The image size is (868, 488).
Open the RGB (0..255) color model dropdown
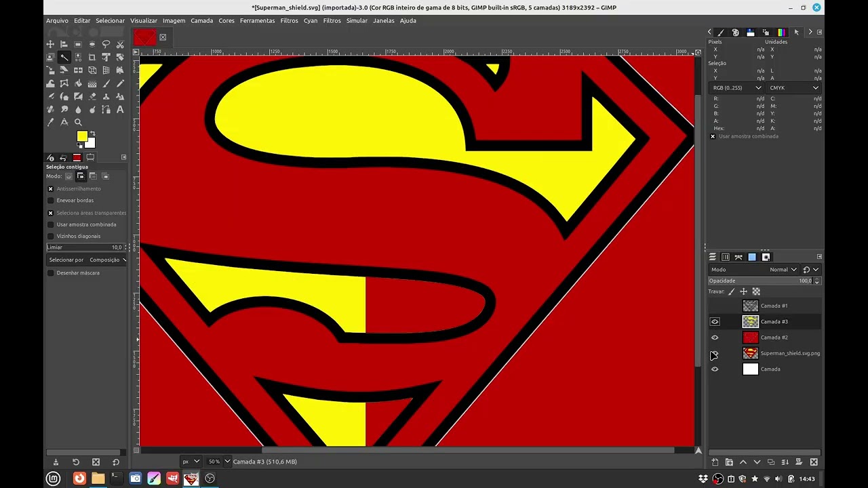[737, 87]
